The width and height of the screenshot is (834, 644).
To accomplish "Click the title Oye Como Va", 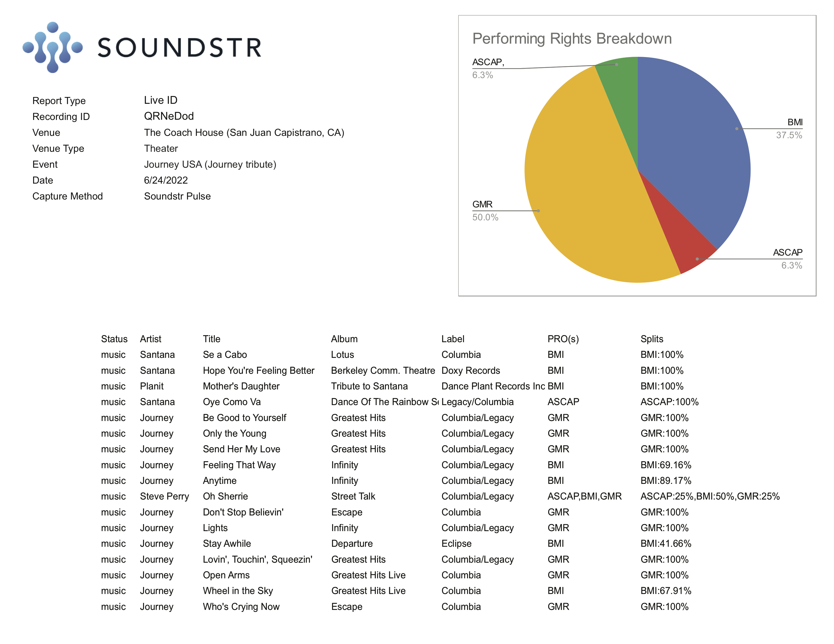I will [231, 402].
